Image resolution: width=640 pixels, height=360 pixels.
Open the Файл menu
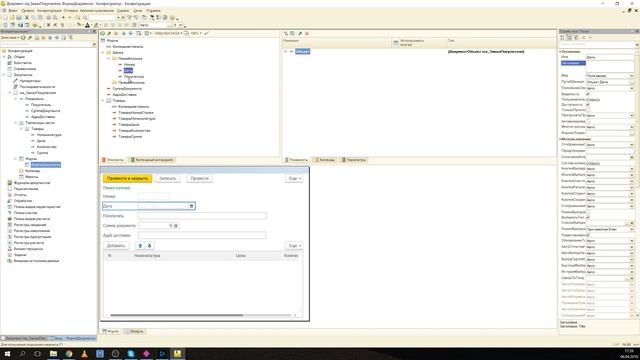click(x=13, y=11)
